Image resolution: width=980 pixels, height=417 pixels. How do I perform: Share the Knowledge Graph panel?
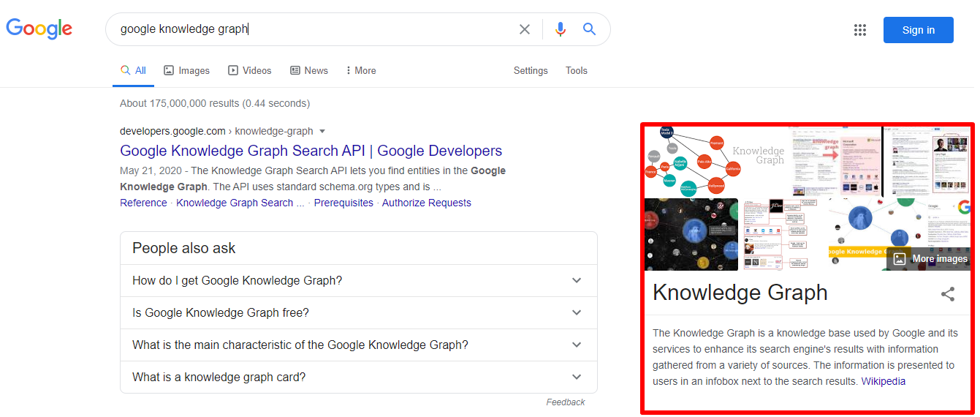tap(948, 294)
